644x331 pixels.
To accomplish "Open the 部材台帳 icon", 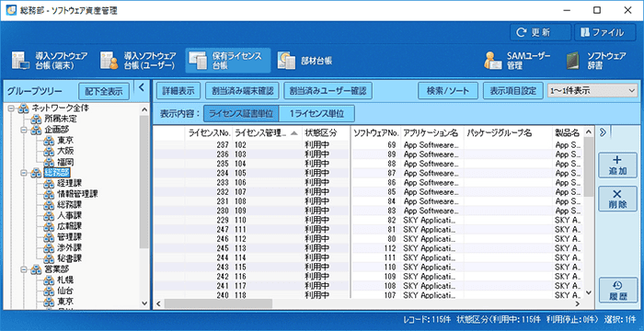I will click(x=286, y=61).
